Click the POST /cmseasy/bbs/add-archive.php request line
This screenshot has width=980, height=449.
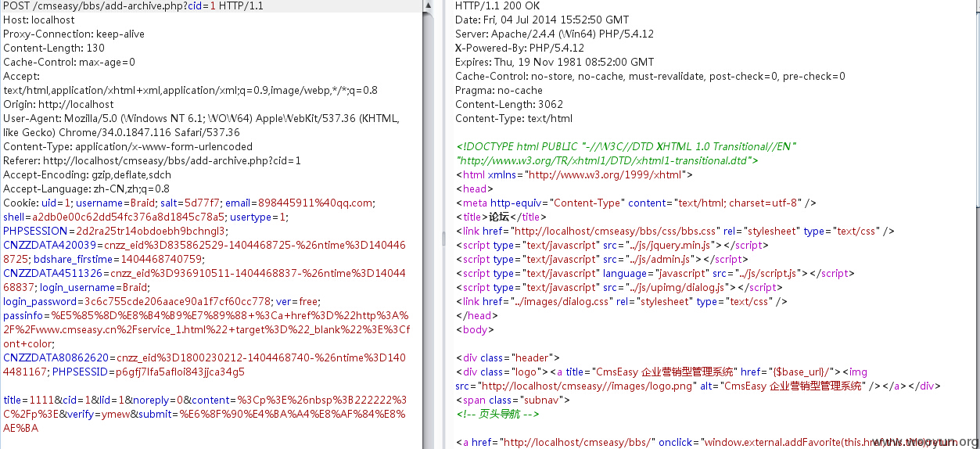coord(133,5)
